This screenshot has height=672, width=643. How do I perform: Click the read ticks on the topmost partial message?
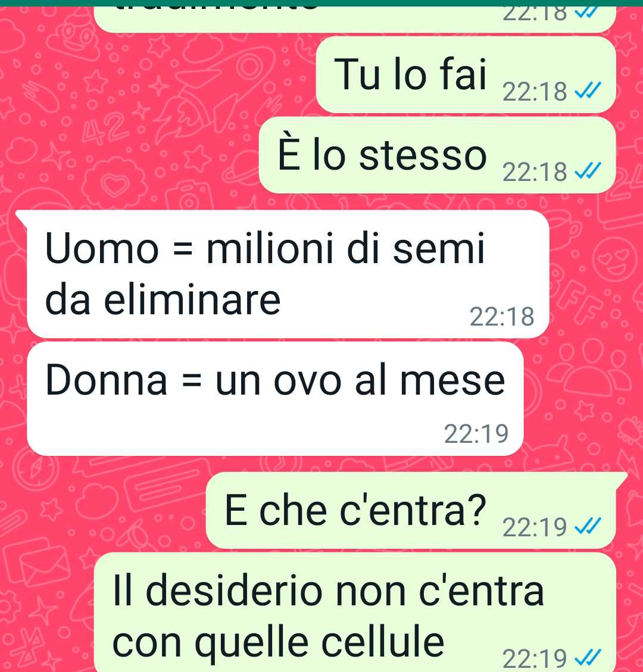[587, 12]
